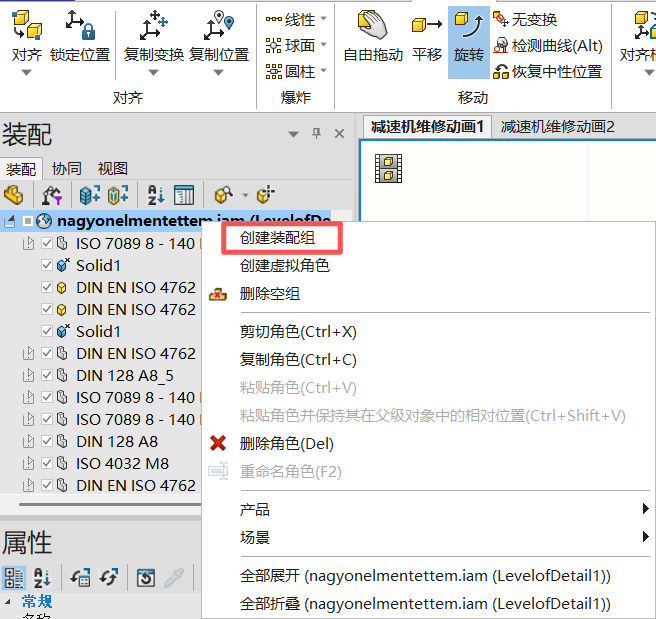
Task: Toggle checkbox of last DIN EN ISO 4762
Action: coord(47,485)
